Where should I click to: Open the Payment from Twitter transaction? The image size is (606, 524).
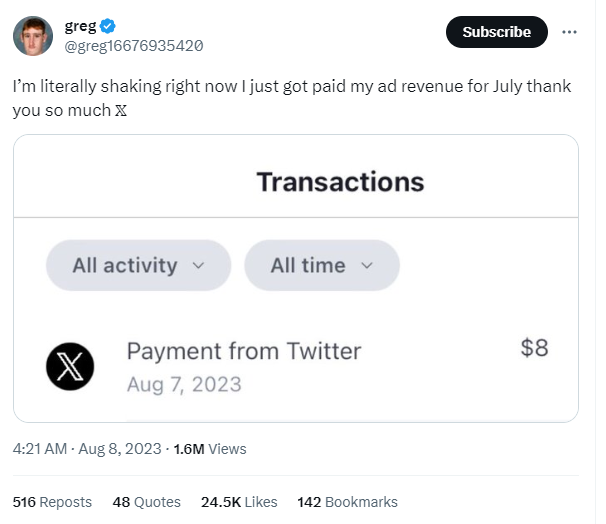[x=243, y=351]
